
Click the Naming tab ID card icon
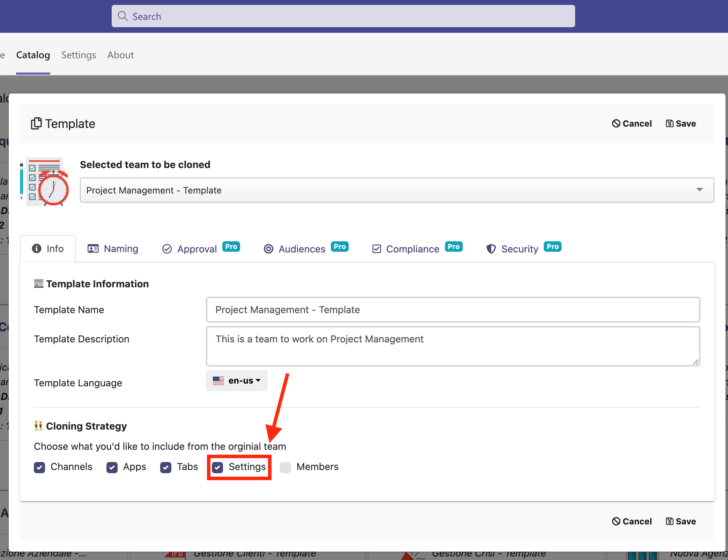pyautogui.click(x=93, y=249)
